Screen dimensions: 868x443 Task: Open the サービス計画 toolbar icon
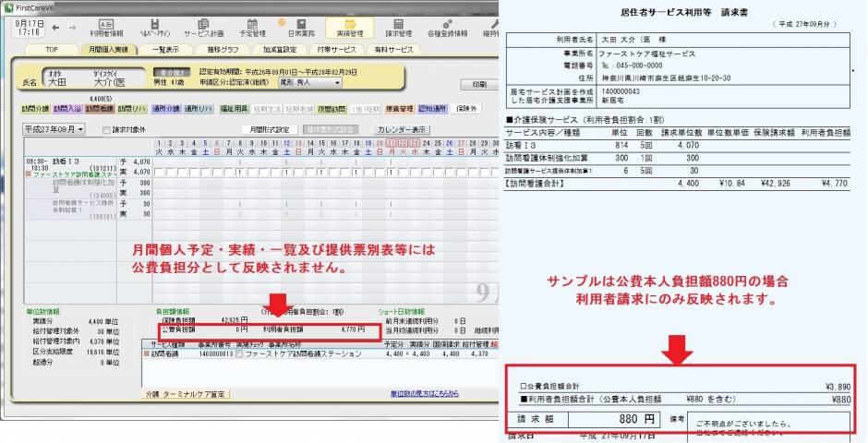tap(203, 27)
